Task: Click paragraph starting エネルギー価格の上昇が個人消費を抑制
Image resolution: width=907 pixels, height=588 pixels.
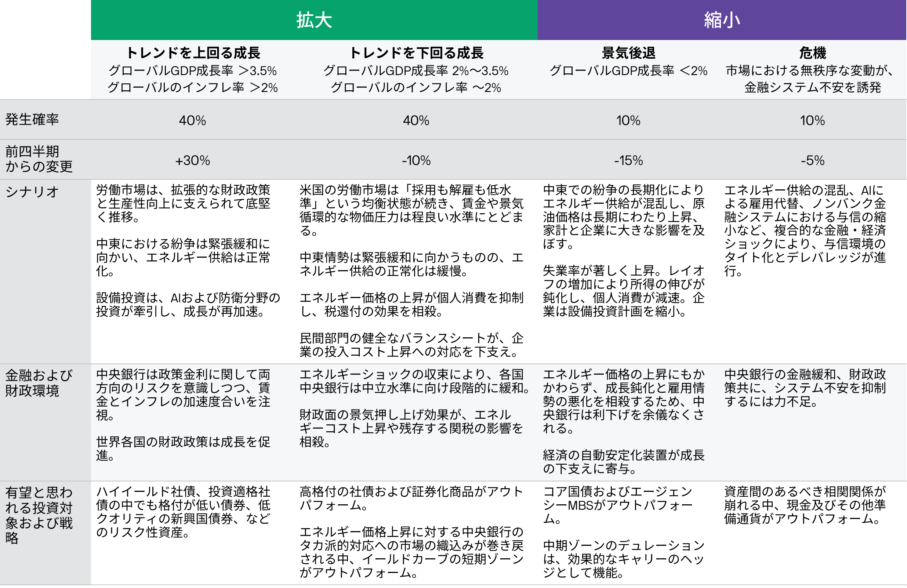Action: tap(411, 305)
